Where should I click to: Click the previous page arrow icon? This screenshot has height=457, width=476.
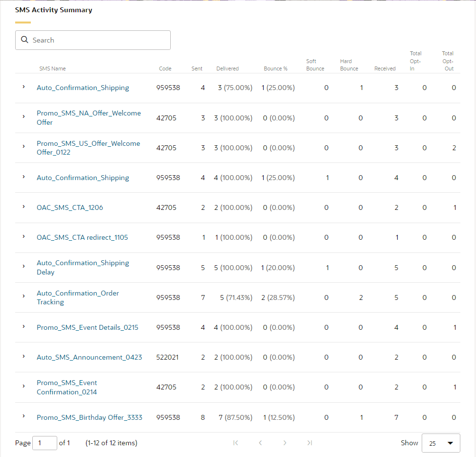[x=260, y=442]
